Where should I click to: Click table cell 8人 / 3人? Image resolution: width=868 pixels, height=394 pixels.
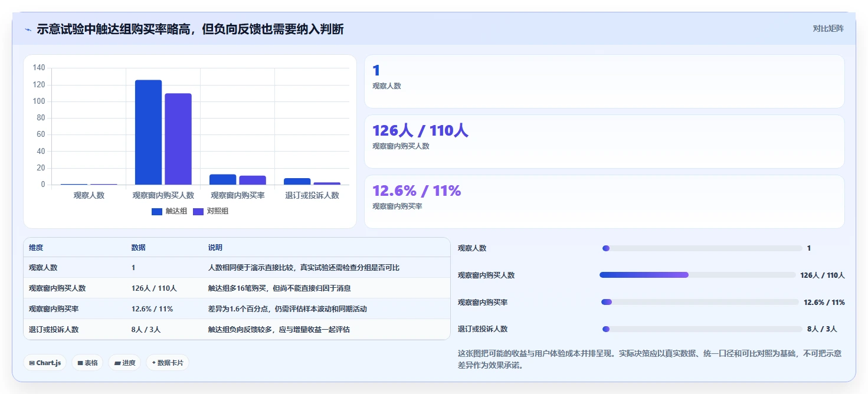click(146, 330)
